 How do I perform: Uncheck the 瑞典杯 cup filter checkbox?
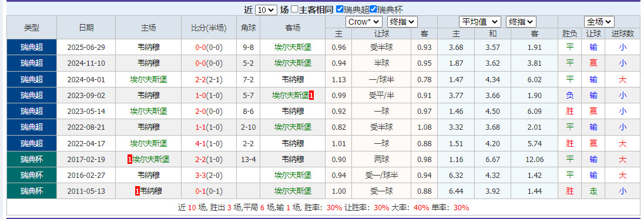click(373, 9)
